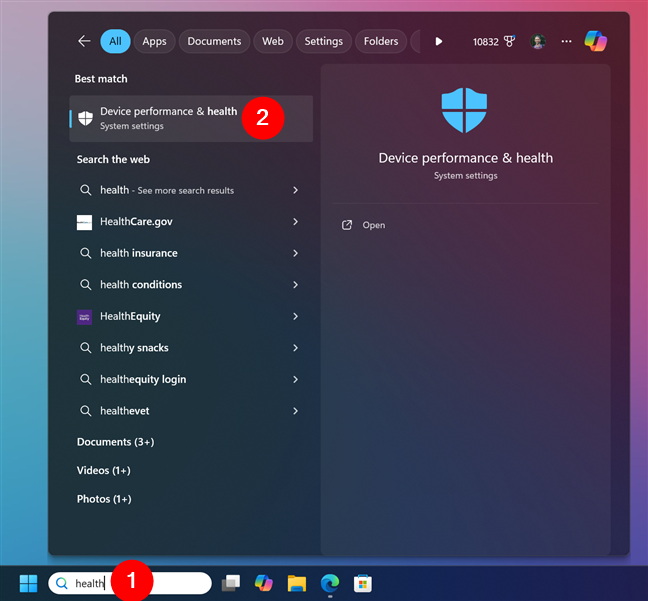Image resolution: width=648 pixels, height=601 pixels.
Task: Open Device performance & health best match
Action: [191, 119]
